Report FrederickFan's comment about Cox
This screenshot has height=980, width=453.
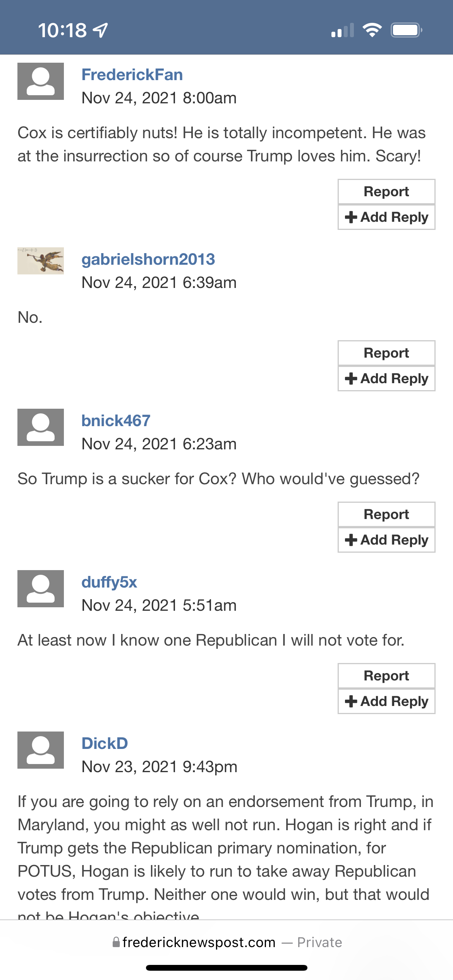pos(386,192)
